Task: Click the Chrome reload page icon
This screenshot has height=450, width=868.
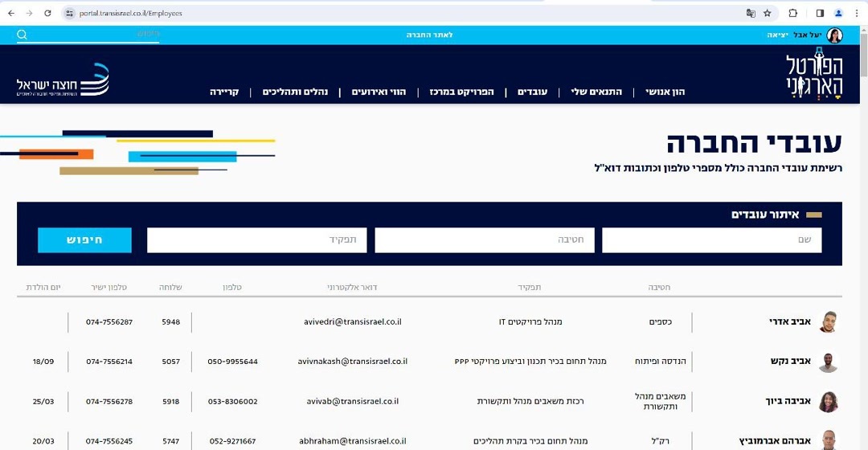Action: click(x=47, y=14)
